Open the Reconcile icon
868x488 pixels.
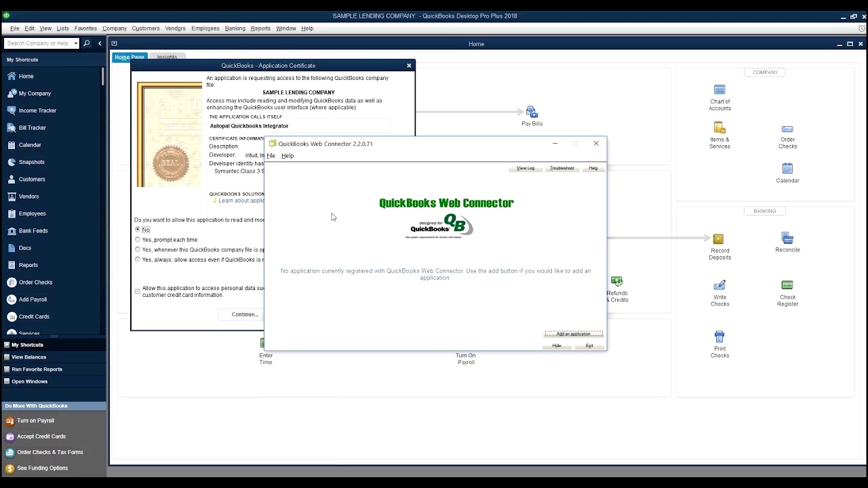787,238
